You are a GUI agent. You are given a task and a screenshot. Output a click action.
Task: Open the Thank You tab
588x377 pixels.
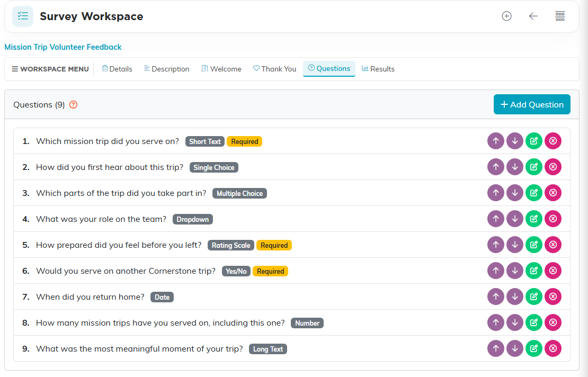pos(274,69)
